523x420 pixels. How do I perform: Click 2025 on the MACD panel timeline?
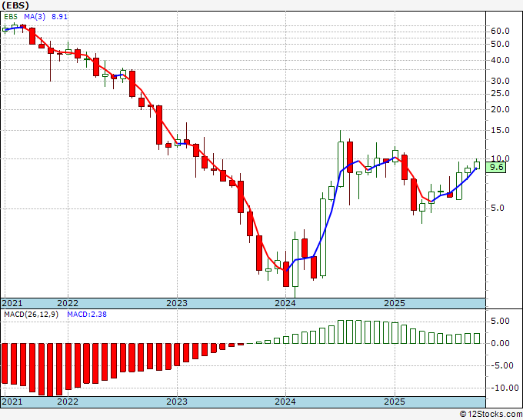point(395,402)
